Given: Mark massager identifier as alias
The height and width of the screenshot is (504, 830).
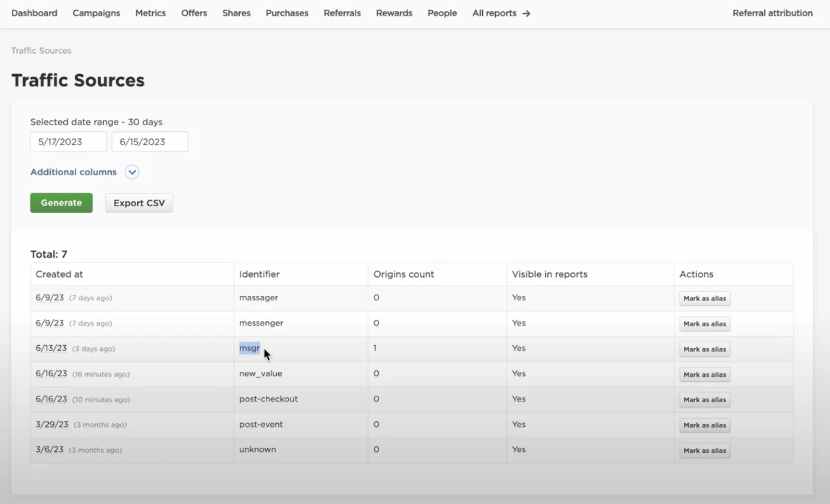Looking at the screenshot, I should coord(705,298).
